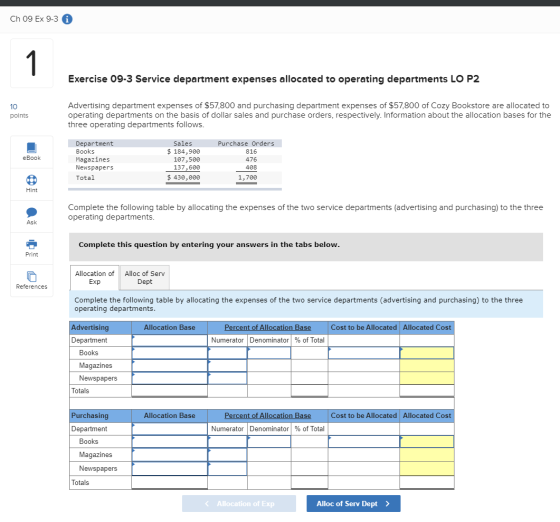Open Purchasing Department allocation base dropdown

[170, 428]
